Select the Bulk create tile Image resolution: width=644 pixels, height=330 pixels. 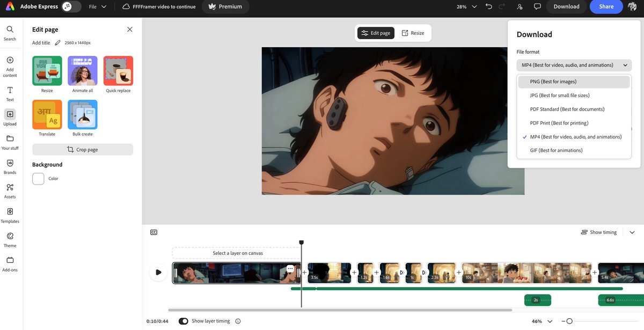83,118
